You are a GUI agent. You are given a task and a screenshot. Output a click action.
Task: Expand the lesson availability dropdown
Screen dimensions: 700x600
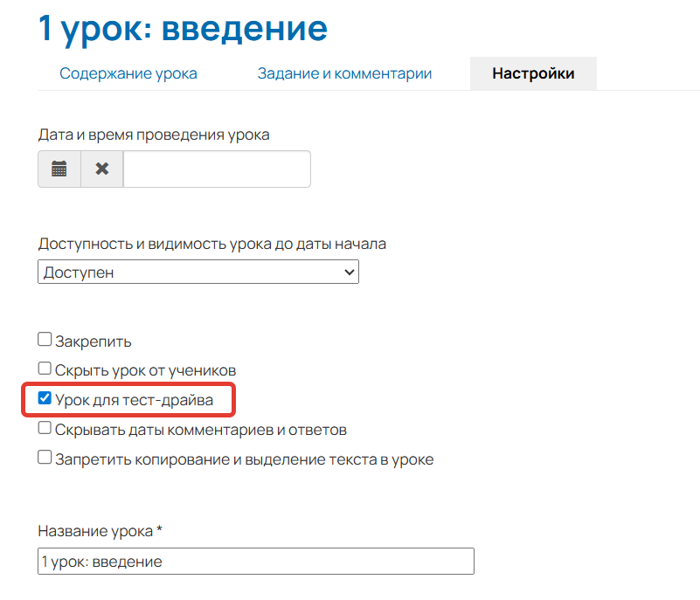198,272
